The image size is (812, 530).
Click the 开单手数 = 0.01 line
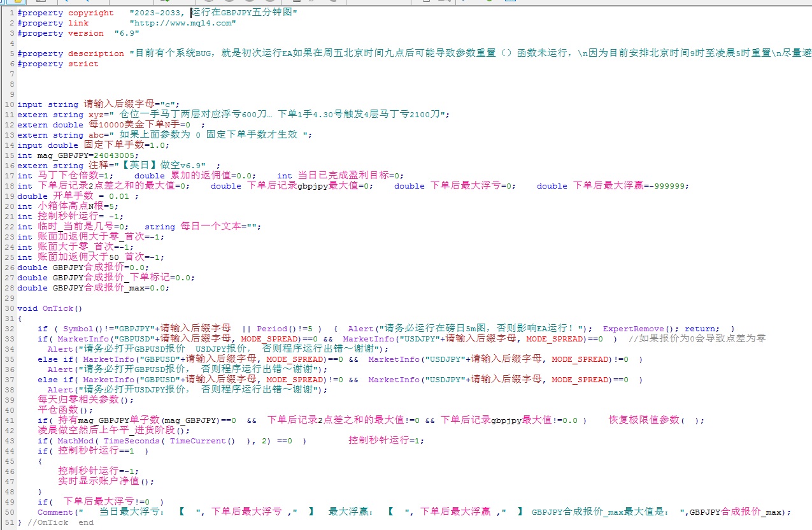click(78, 196)
